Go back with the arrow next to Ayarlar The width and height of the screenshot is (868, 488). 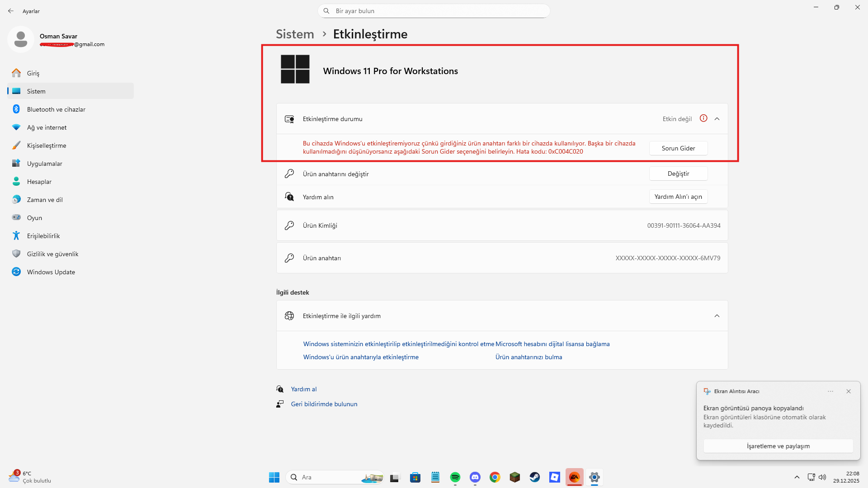point(11,11)
